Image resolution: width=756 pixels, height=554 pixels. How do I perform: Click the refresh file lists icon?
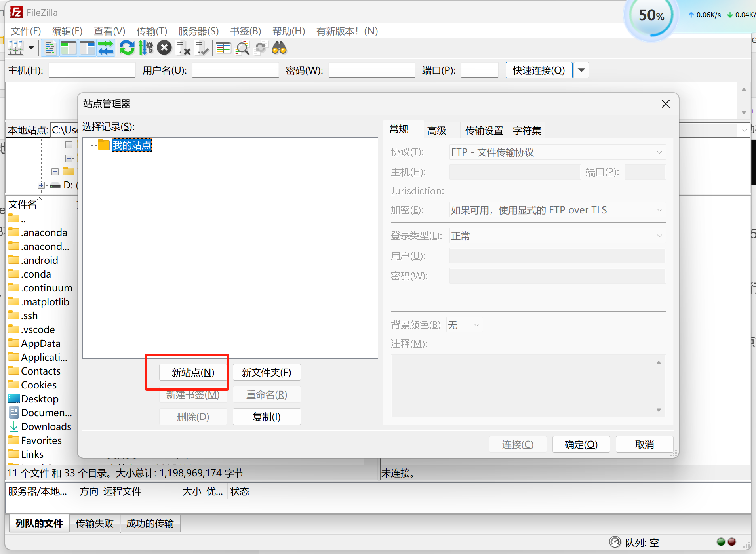point(127,48)
